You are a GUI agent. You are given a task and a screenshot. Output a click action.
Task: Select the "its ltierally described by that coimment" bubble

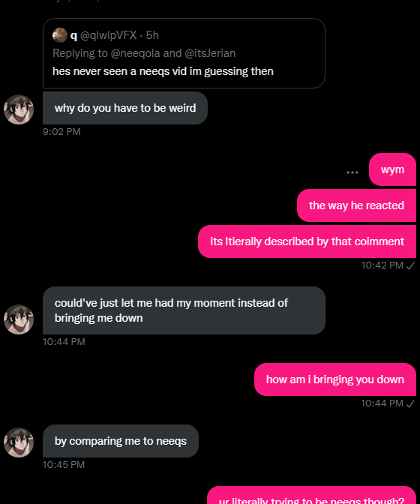(307, 241)
